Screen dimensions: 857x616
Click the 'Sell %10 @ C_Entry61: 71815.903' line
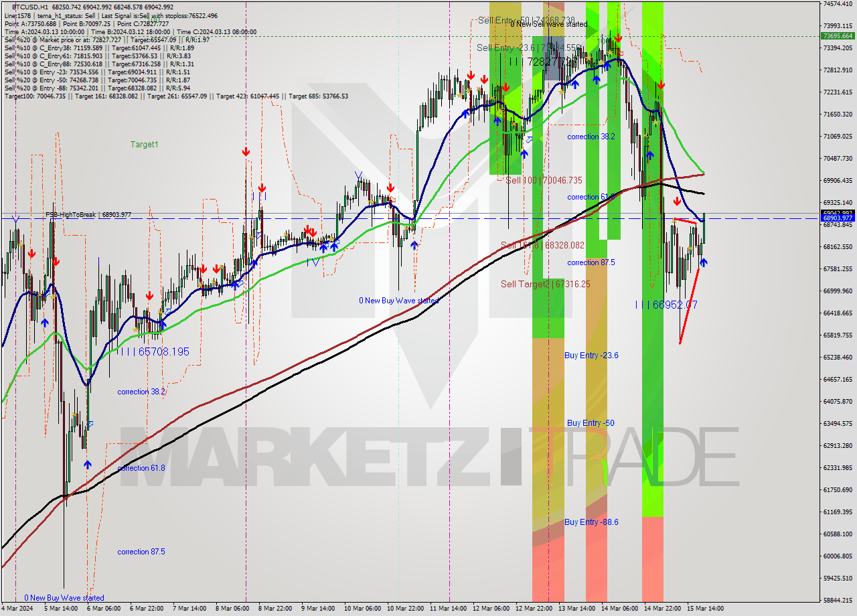[x=99, y=56]
